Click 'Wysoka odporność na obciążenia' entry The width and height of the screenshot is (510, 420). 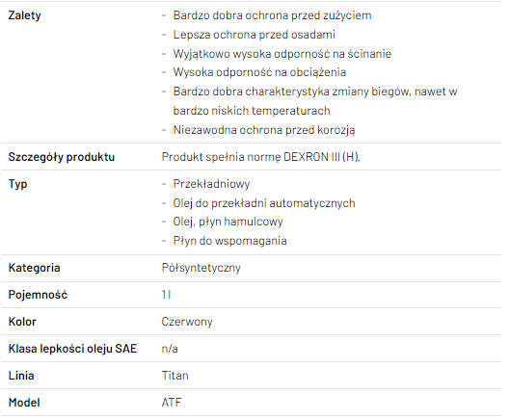pyautogui.click(x=259, y=72)
